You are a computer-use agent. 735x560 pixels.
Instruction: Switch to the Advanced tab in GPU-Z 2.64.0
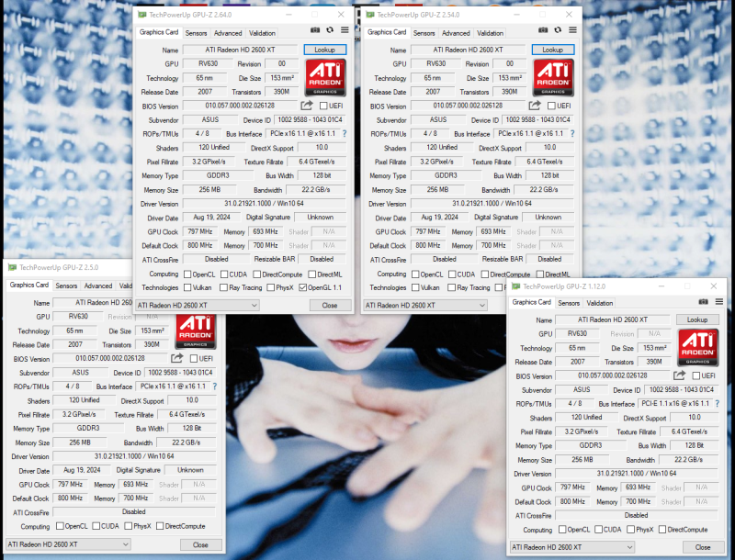(x=228, y=33)
